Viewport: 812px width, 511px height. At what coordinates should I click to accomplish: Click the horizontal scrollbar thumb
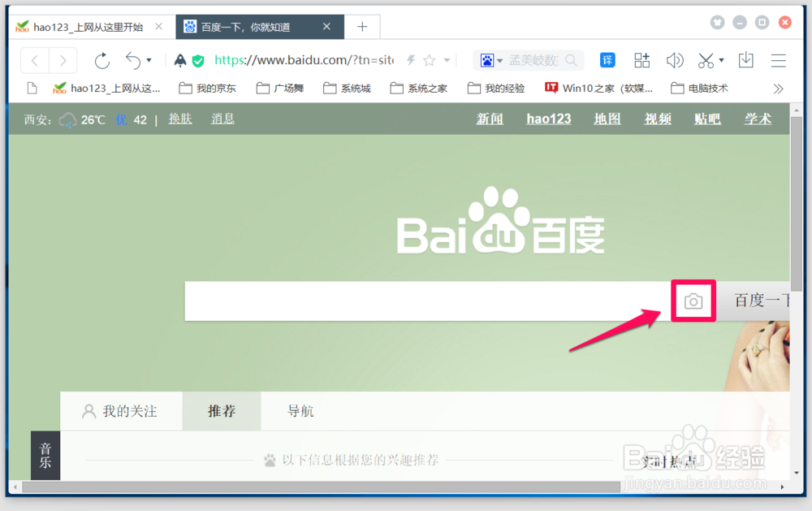point(321,487)
